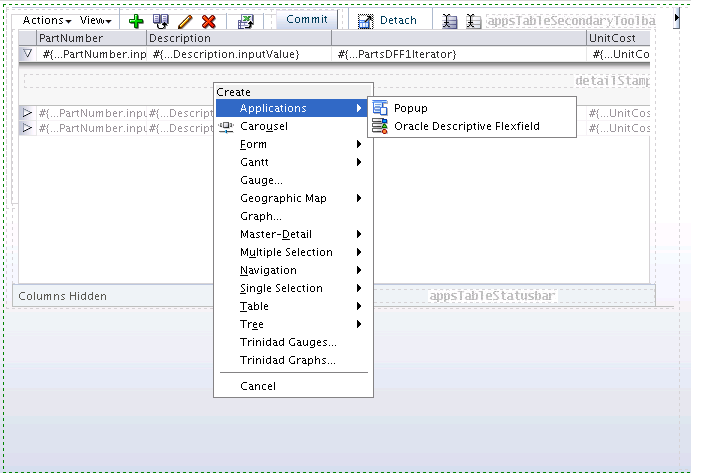Click the Carousel icon in the Create menu
Screen dimensions: 704x473
[x=226, y=127]
